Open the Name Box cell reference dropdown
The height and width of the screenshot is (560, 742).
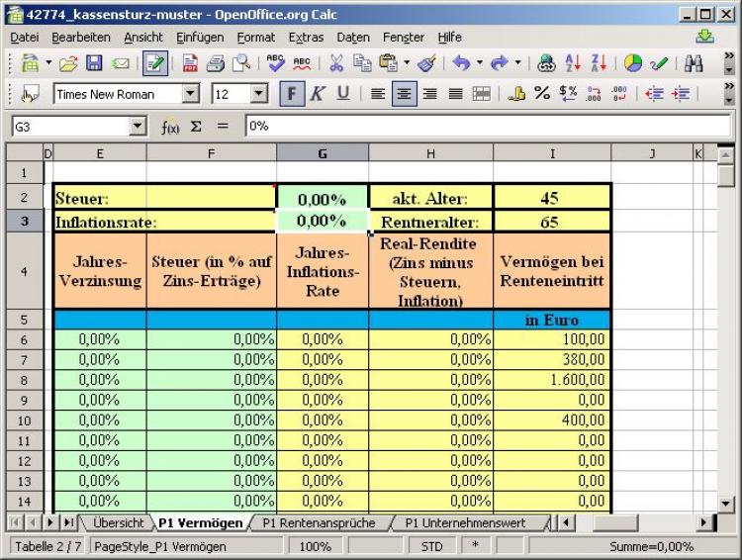[x=139, y=127]
